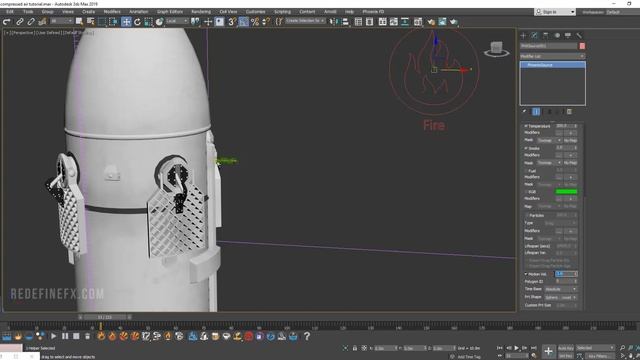640x360 pixels.
Task: Open the Sign In dropdown
Action: pos(555,12)
